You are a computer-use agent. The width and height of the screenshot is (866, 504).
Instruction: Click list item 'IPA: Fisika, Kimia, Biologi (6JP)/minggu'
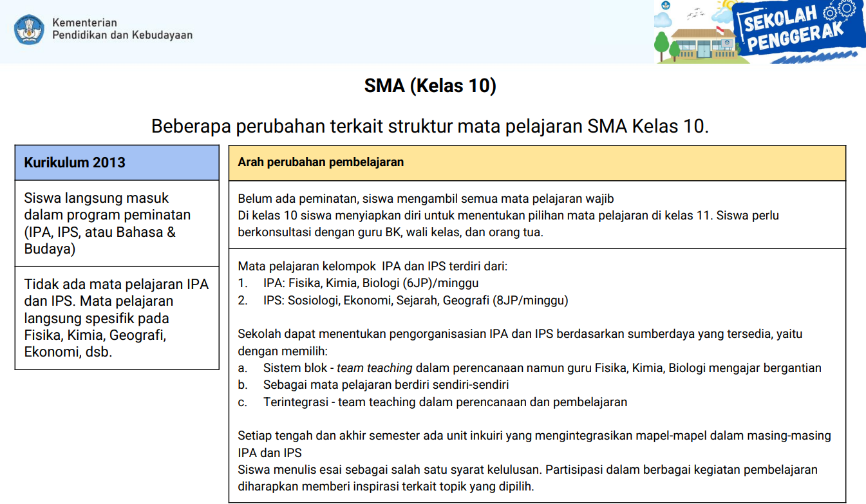pyautogui.click(x=371, y=283)
